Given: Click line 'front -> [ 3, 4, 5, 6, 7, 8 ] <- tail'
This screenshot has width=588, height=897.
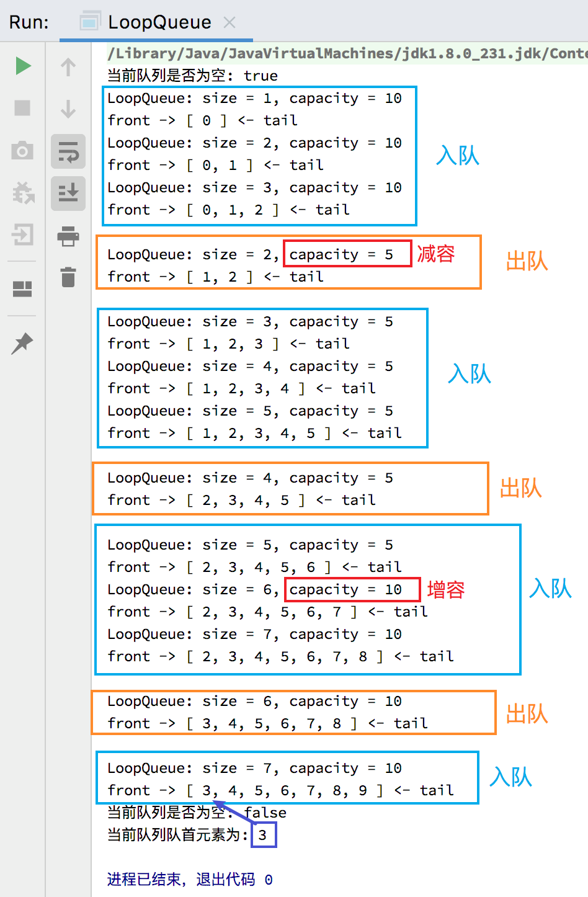Looking at the screenshot, I should click(x=267, y=723).
